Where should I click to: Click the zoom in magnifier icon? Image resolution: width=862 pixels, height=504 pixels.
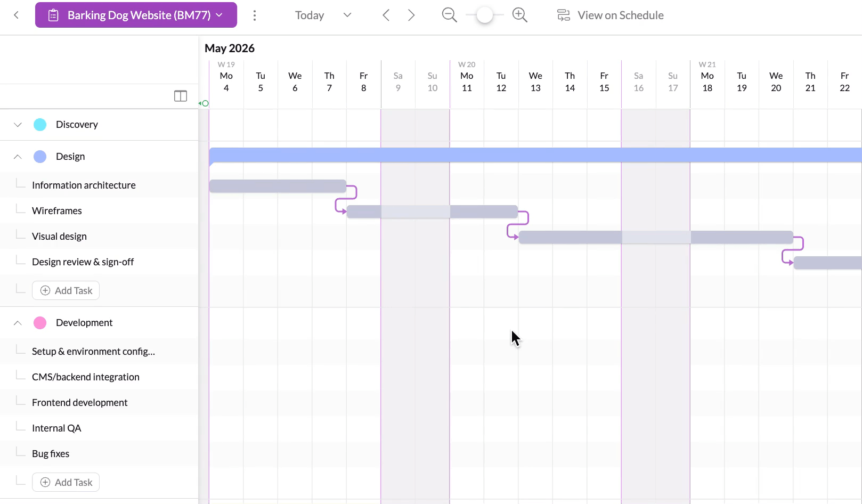click(519, 15)
